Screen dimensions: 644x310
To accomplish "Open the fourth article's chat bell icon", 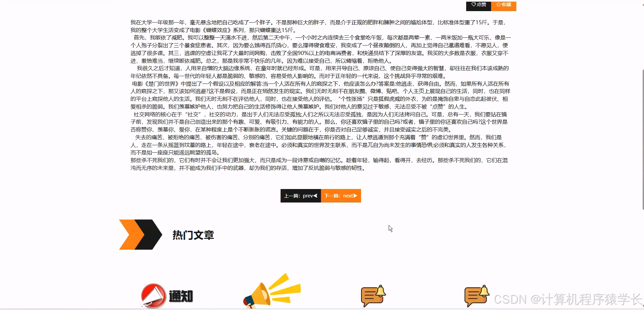I will pyautogui.click(x=477, y=296).
